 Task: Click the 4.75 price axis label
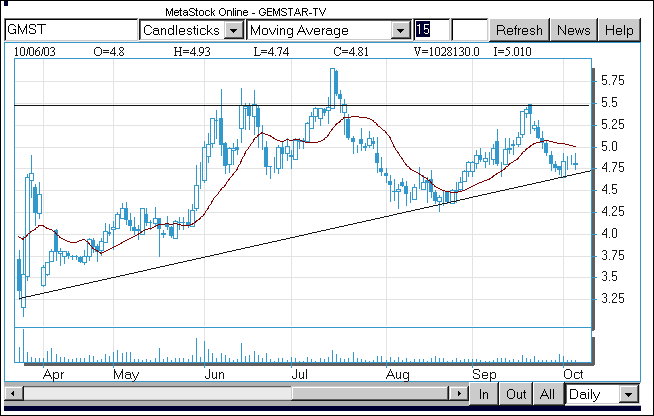(x=613, y=168)
